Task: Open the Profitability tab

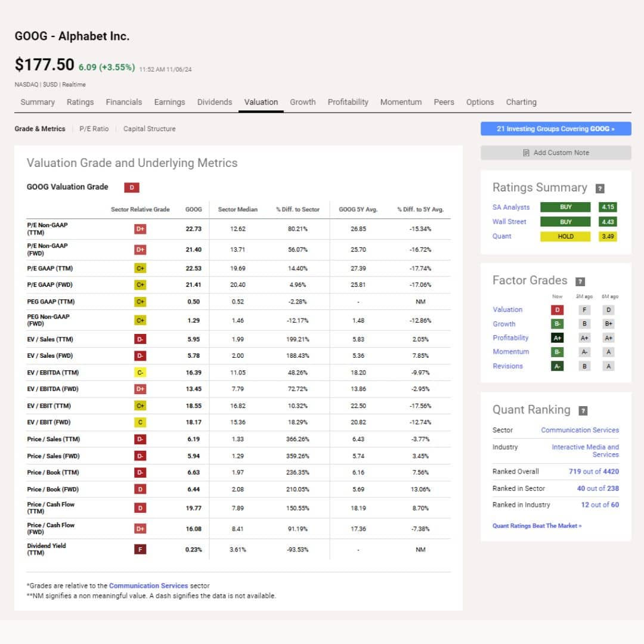Action: point(348,102)
